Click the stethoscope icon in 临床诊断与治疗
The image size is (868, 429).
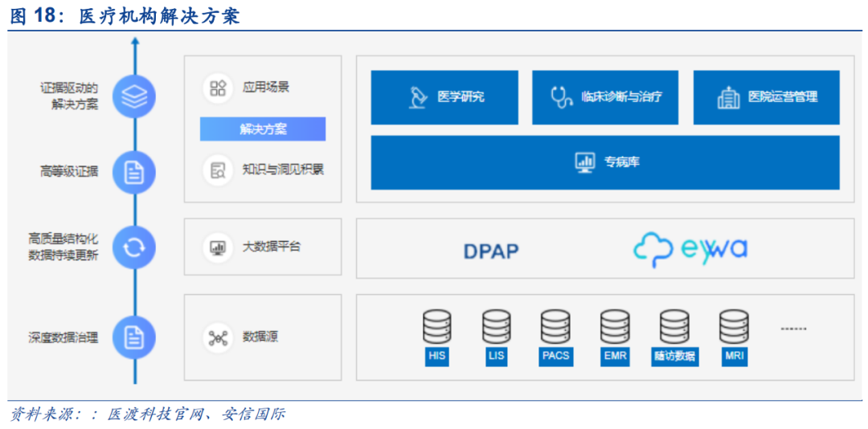pos(561,97)
